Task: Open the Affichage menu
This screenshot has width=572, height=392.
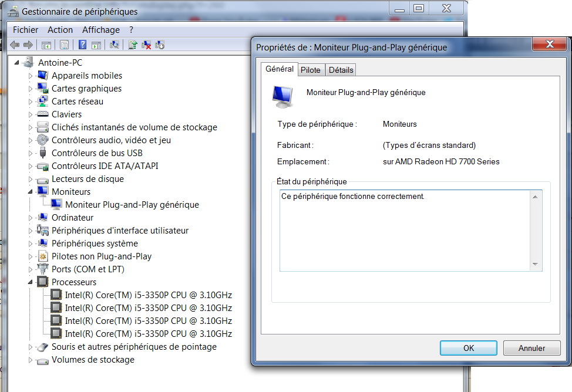Action: click(x=101, y=30)
